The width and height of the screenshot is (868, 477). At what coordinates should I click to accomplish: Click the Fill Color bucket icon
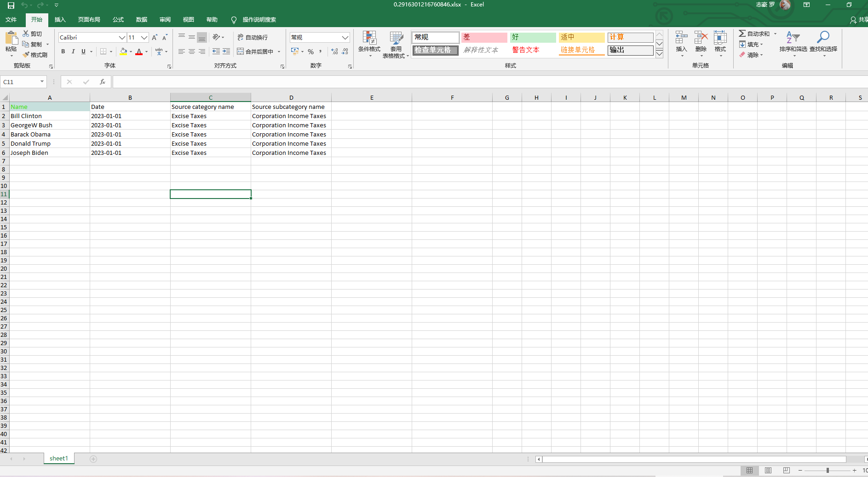(123, 51)
